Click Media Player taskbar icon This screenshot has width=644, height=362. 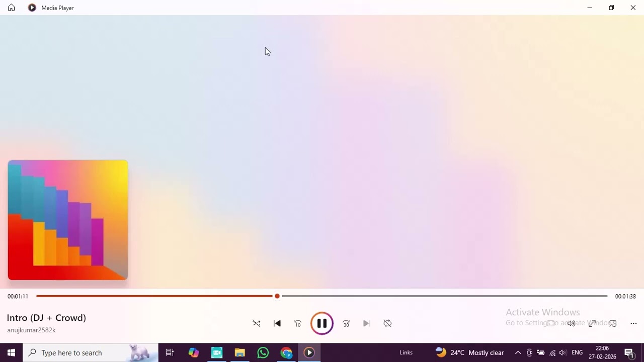point(309,352)
